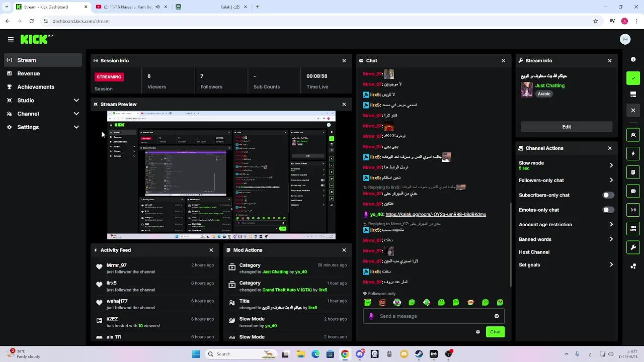The image size is (644, 362).
Task: Open Set goals options chevron
Action: (611, 265)
